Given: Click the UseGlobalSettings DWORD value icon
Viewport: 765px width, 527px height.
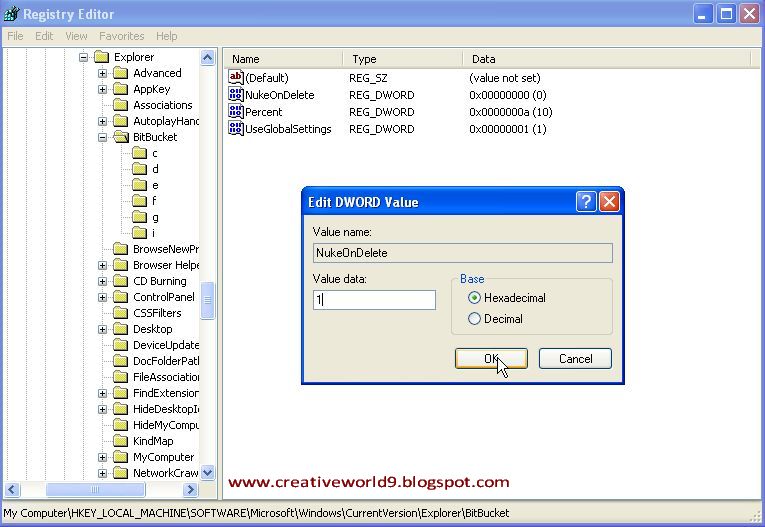Looking at the screenshot, I should (236, 129).
